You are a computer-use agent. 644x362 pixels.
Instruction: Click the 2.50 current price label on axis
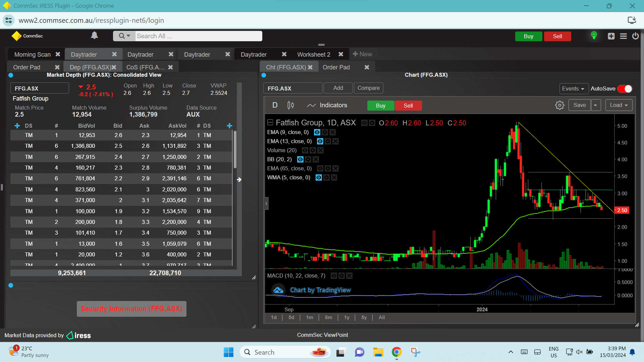point(622,210)
